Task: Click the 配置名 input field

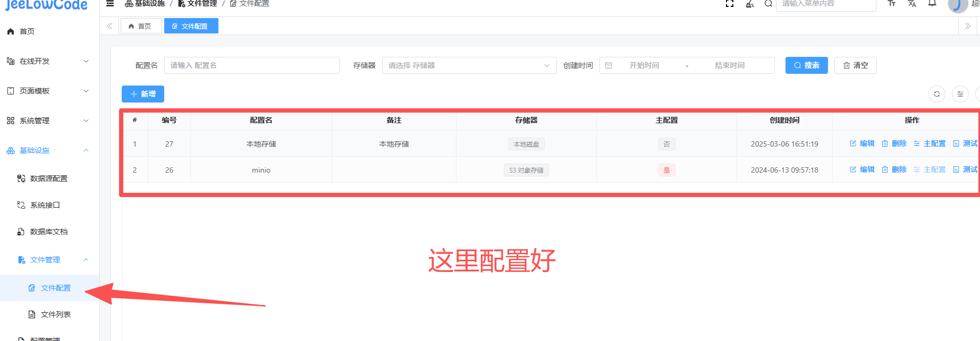Action: pyautogui.click(x=251, y=65)
